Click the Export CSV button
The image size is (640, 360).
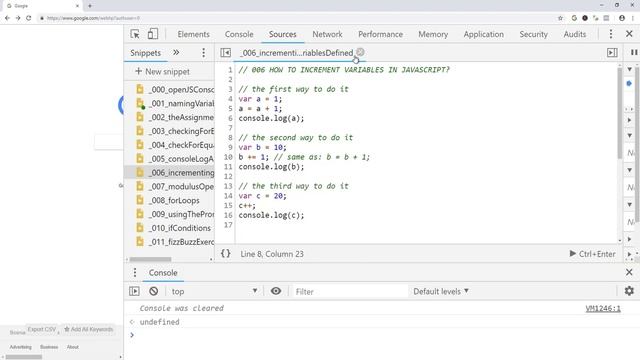click(x=42, y=329)
